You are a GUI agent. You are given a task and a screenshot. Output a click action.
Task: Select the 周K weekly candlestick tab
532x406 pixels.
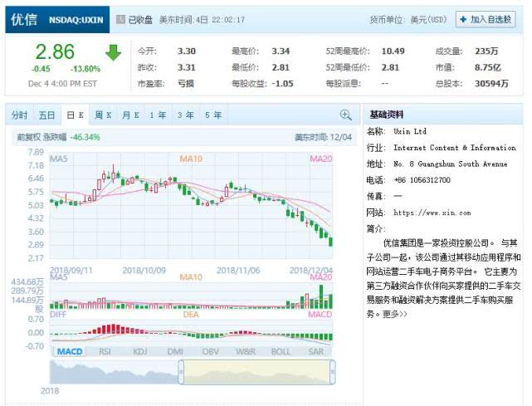tap(103, 115)
